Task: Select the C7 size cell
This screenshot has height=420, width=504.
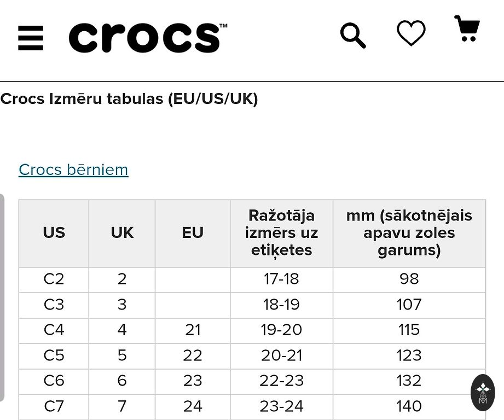Action: point(54,406)
